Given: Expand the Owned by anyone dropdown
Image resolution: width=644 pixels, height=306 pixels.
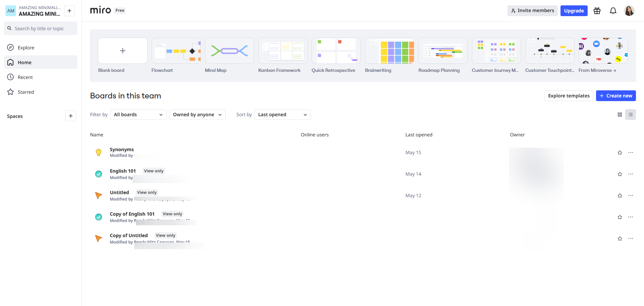Looking at the screenshot, I should point(197,115).
